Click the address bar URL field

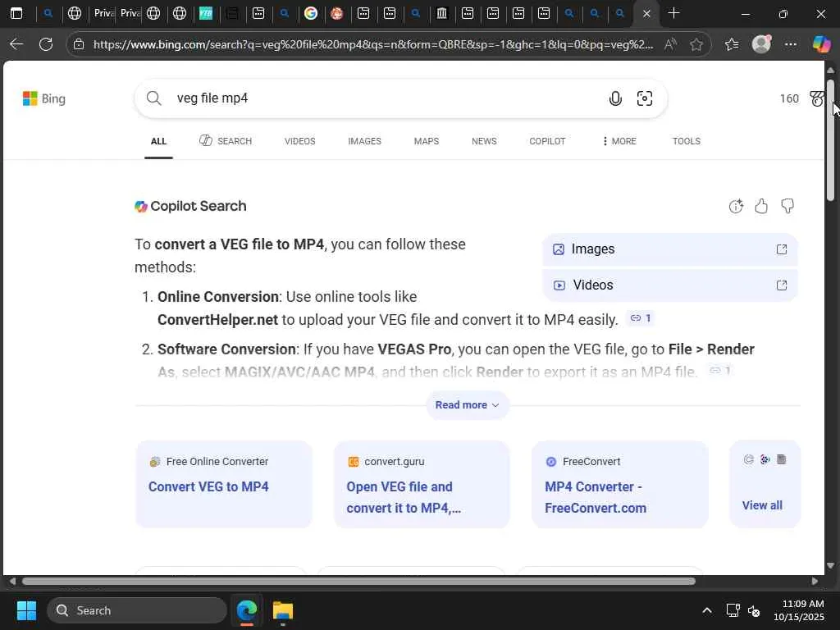point(373,44)
